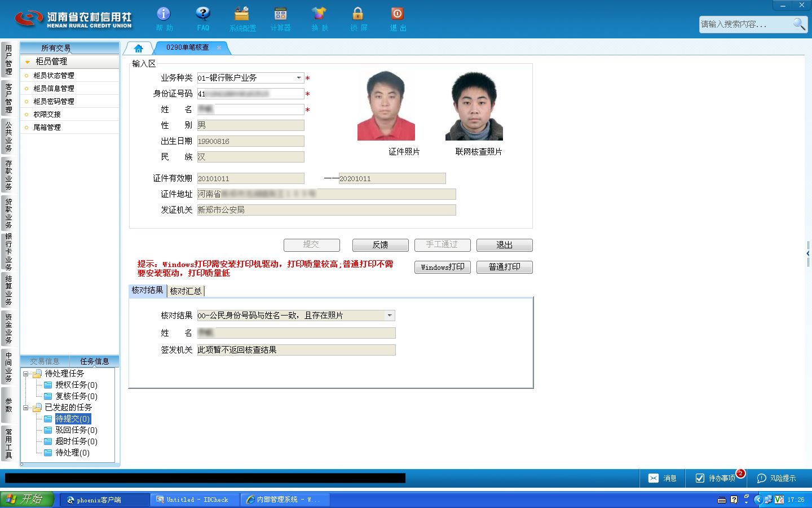Viewport: 812px width, 508px height.
Task: Open the 帮助 help icon
Action: coord(164,14)
